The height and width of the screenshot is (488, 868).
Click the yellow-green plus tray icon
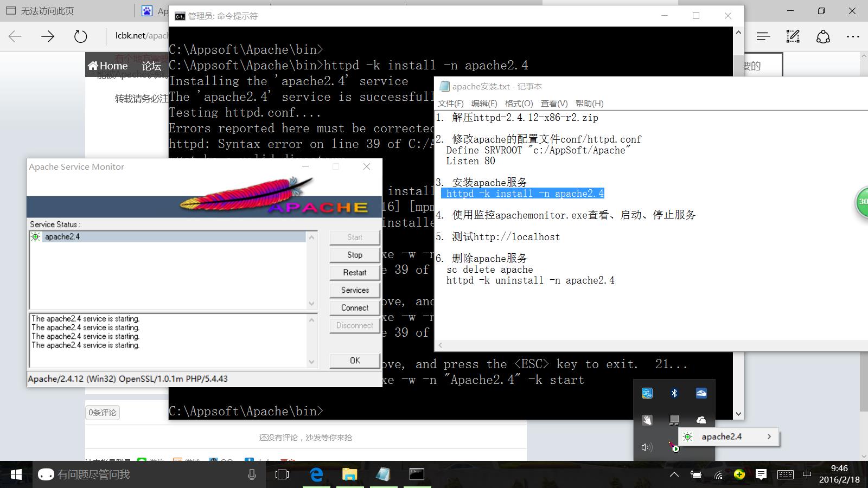[x=739, y=474]
